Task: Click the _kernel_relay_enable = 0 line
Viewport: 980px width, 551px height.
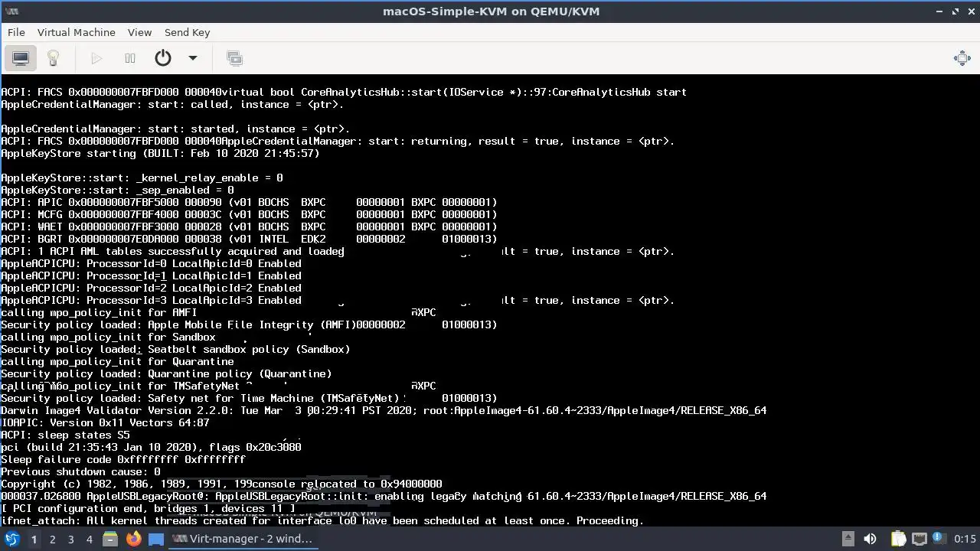Action: (142, 178)
